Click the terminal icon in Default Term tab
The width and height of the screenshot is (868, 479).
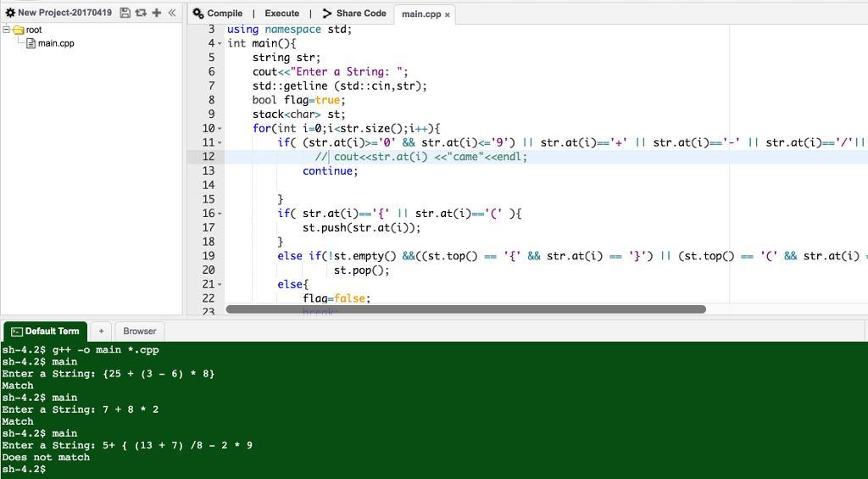(17, 331)
